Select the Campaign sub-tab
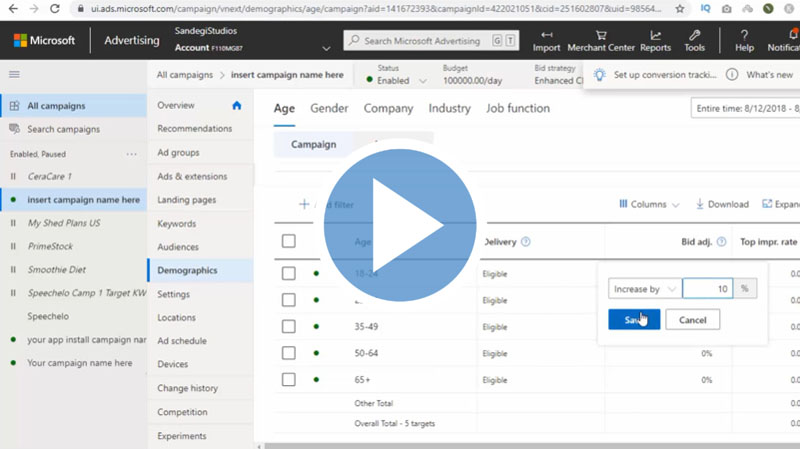This screenshot has height=449, width=800. (313, 144)
